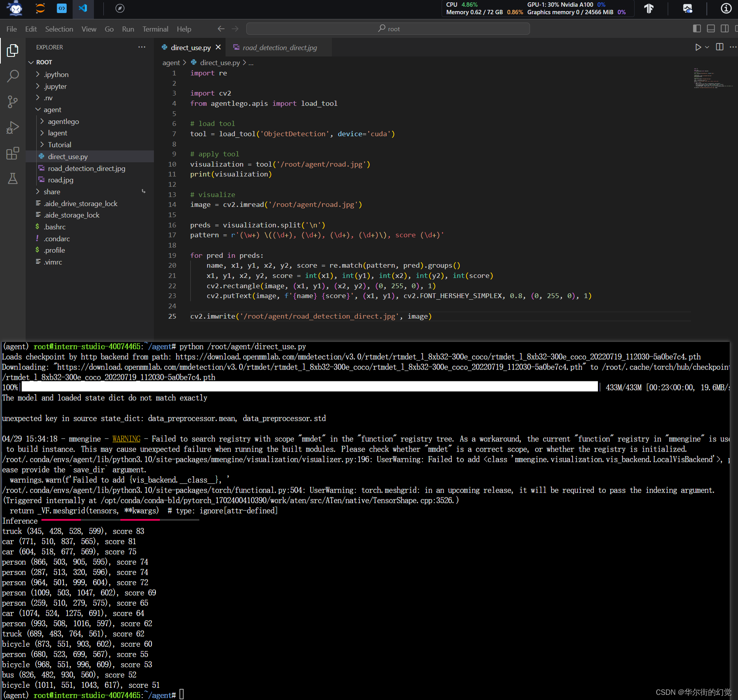Open .aide_storage_lock file

[x=90, y=215]
